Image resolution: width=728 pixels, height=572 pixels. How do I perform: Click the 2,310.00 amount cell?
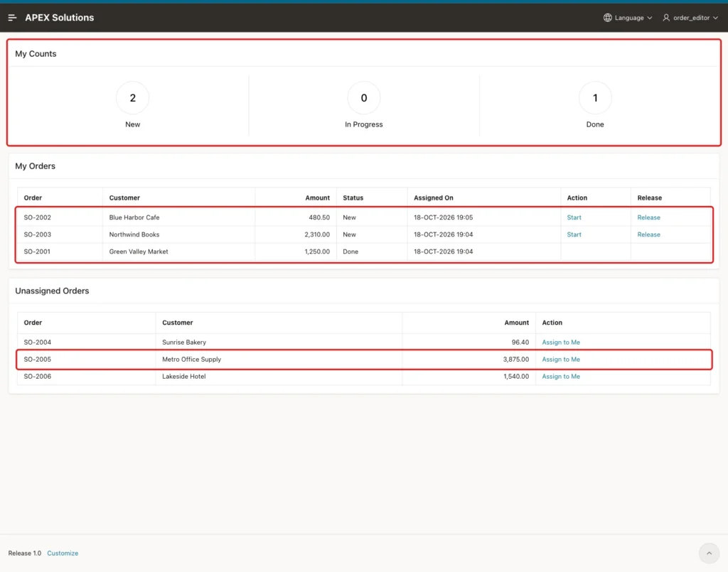pyautogui.click(x=317, y=234)
